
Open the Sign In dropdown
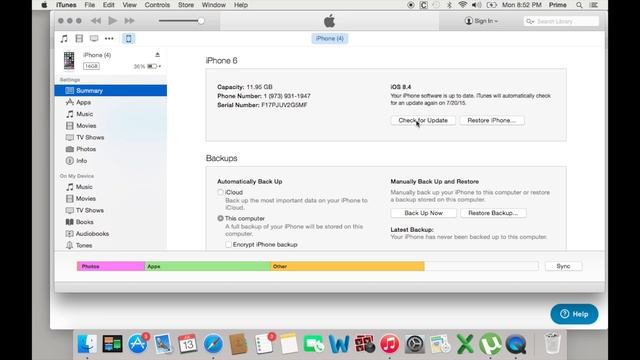(x=481, y=21)
